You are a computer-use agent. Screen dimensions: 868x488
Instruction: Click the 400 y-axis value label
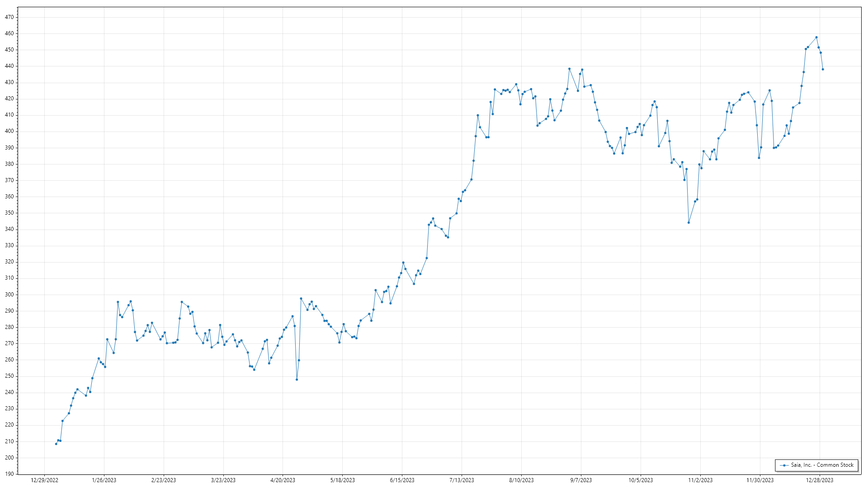pyautogui.click(x=9, y=131)
